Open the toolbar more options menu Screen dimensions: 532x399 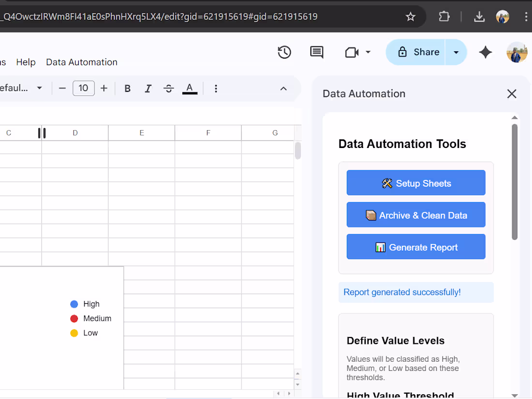(216, 89)
